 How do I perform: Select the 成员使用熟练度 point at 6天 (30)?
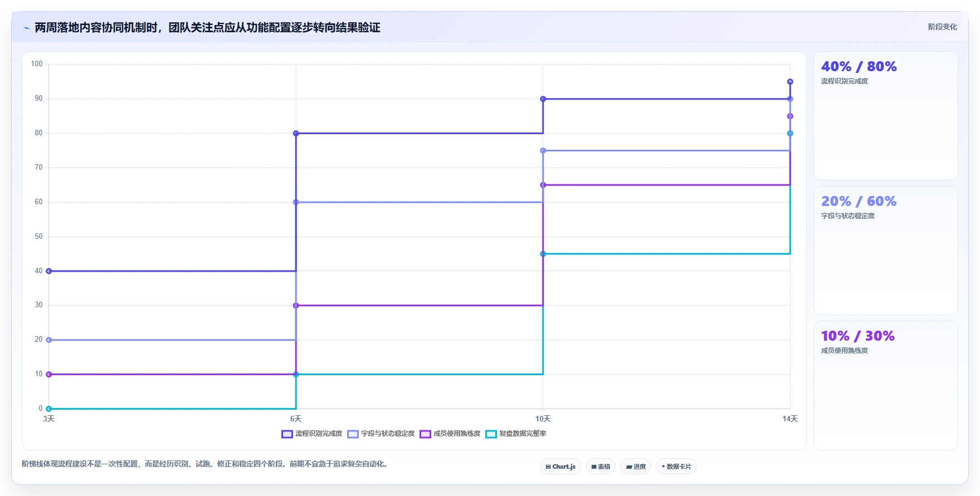pyautogui.click(x=296, y=306)
